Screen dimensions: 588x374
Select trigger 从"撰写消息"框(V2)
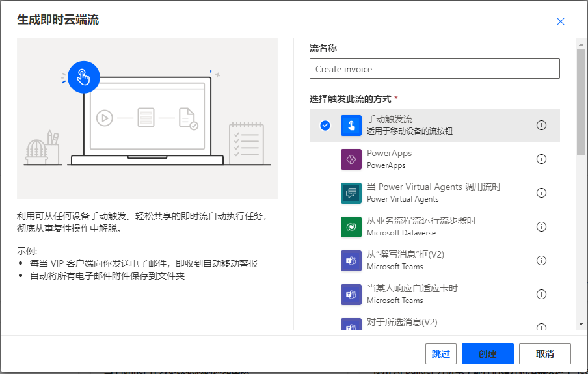click(434, 260)
